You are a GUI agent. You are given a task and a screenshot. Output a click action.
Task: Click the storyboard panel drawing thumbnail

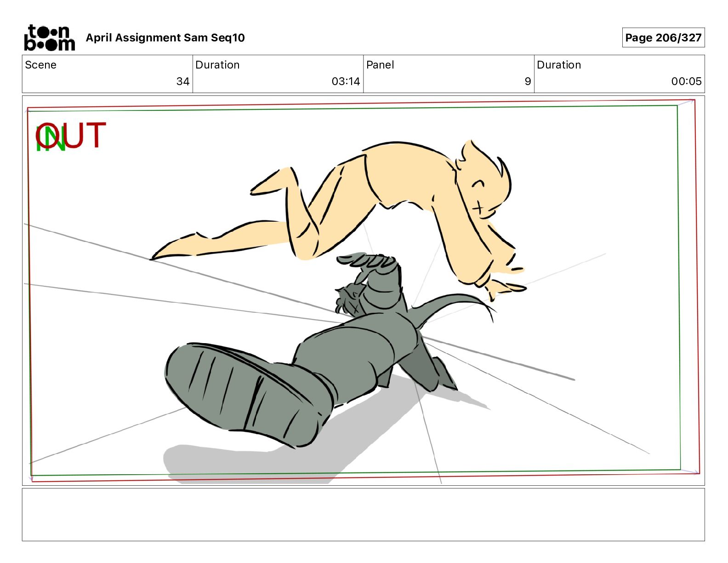[x=363, y=290]
